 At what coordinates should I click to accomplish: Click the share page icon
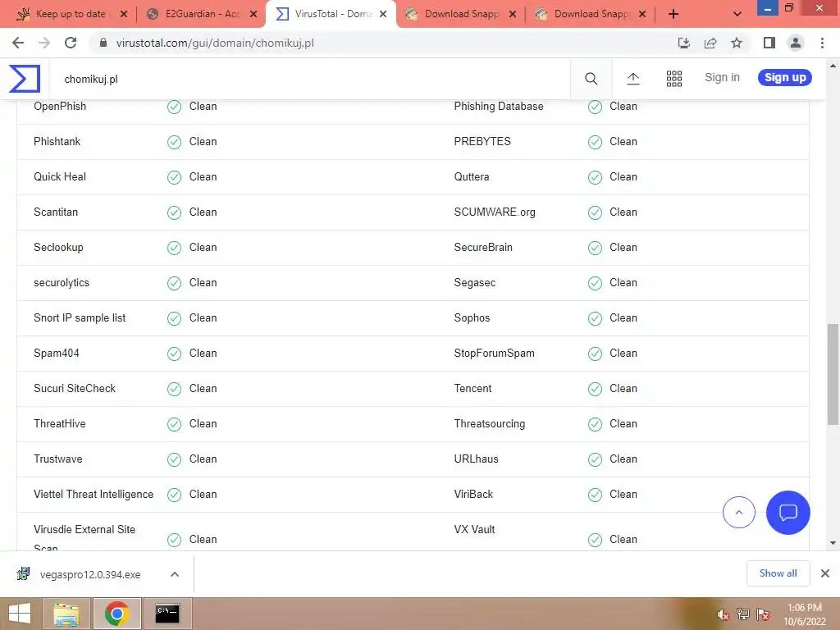pyautogui.click(x=710, y=43)
